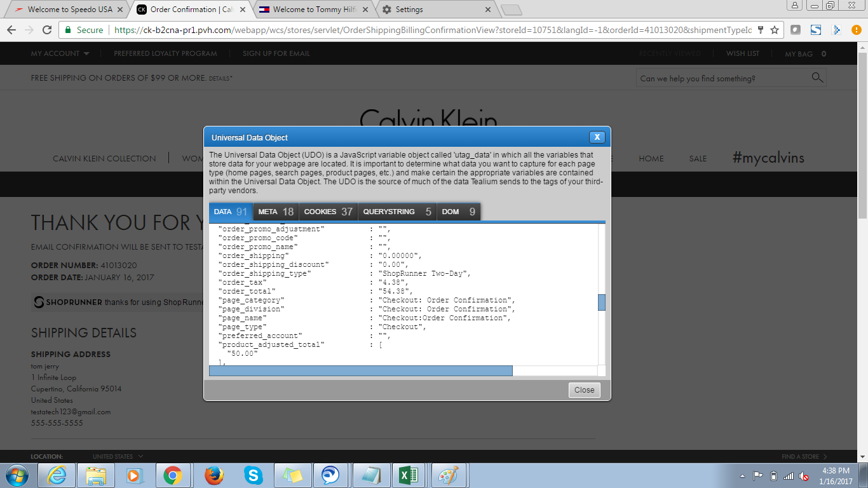Open MY BAG
The width and height of the screenshot is (868, 488).
pyautogui.click(x=806, y=54)
